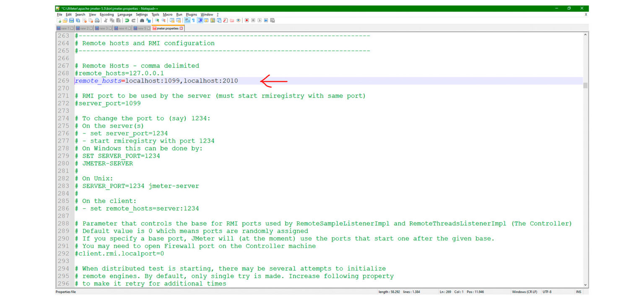Screen dimensions: 644x300
Task: Close the jmeter.properties tab
Action: (x=182, y=29)
